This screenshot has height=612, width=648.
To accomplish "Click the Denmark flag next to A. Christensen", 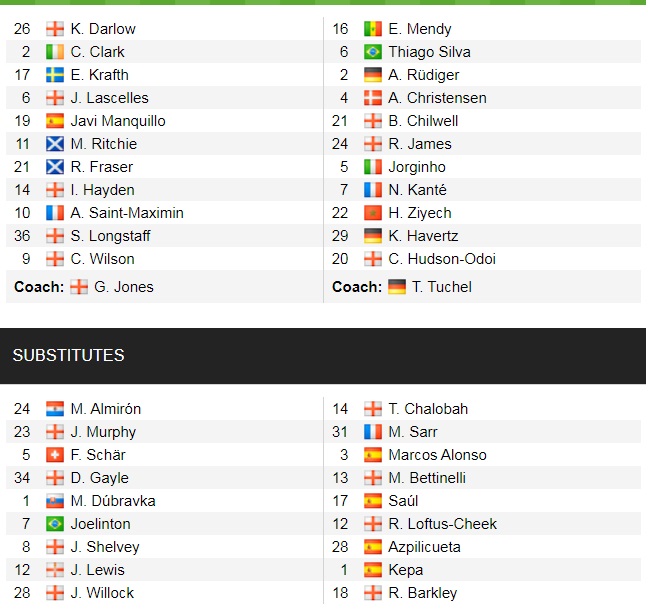I will (x=373, y=98).
